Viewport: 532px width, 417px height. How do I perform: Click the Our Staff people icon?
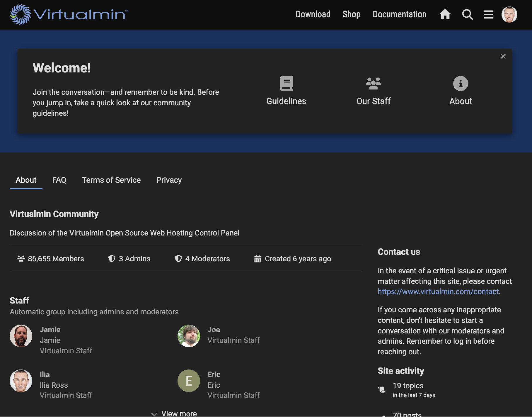click(374, 84)
